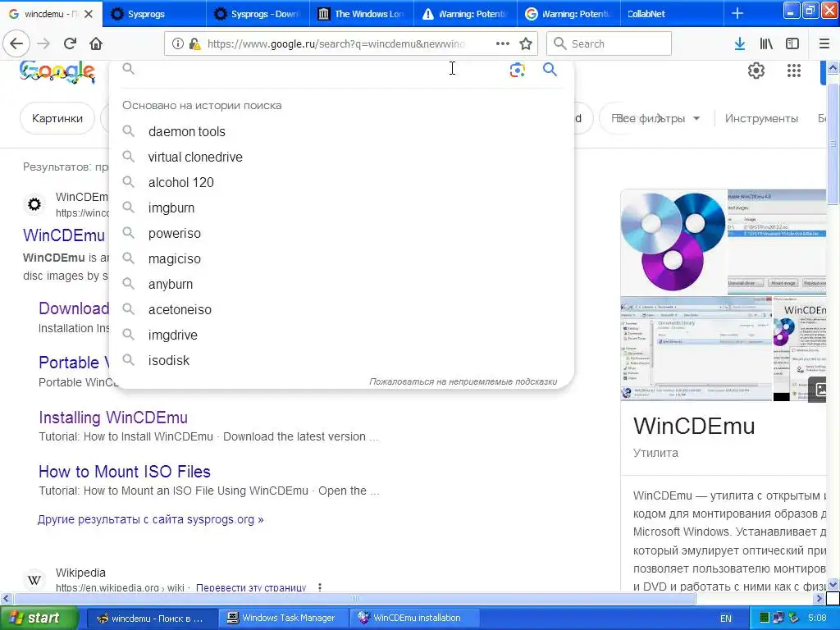Click the Firefox Search box
Image resolution: width=840 pixels, height=630 pixels.
[609, 43]
